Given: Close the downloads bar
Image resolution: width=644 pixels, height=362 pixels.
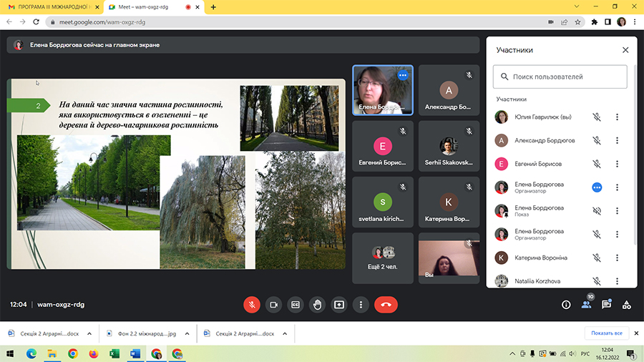Looking at the screenshot, I should point(636,333).
